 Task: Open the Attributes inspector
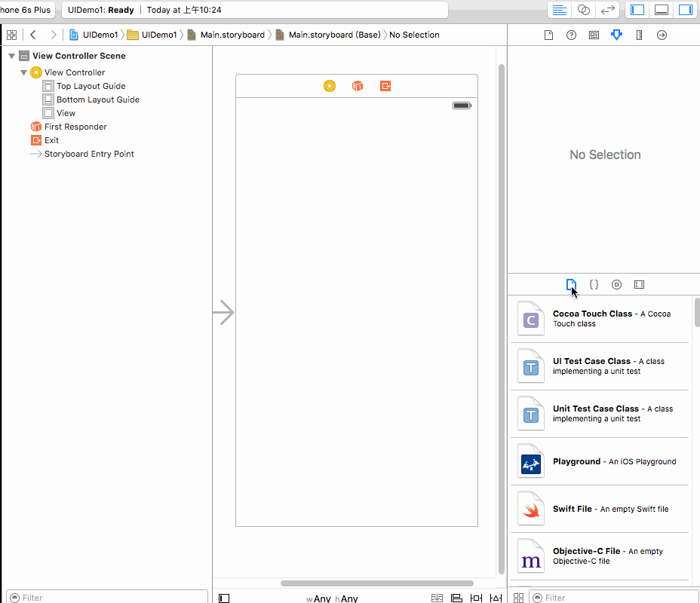tap(617, 35)
